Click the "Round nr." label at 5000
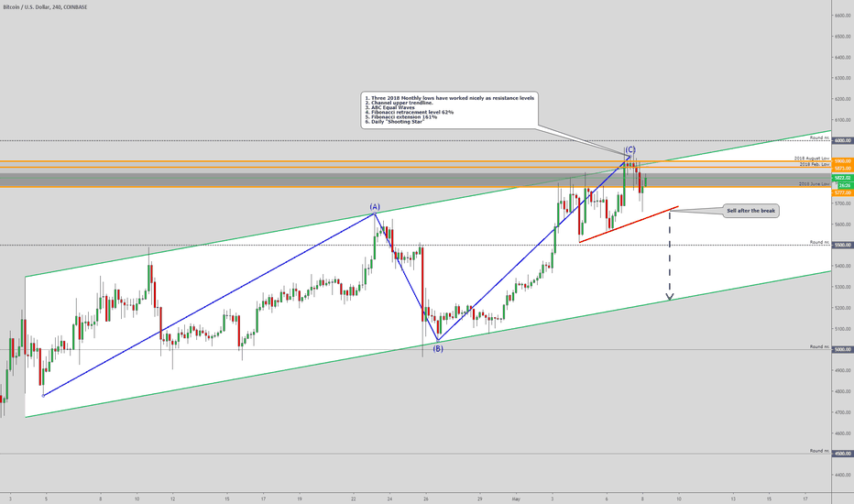 click(820, 346)
